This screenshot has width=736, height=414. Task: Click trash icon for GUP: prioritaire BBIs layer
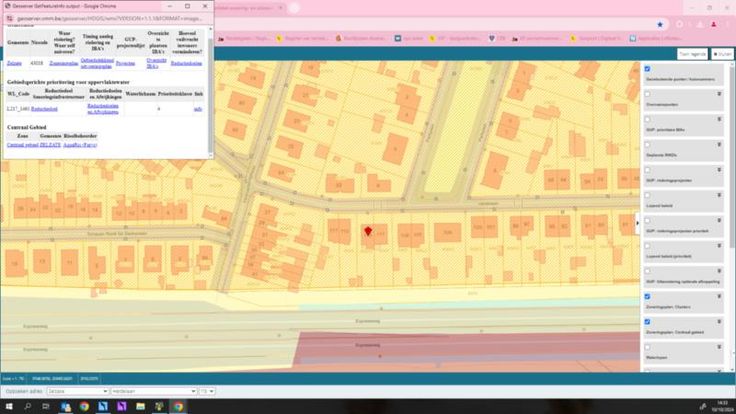(x=719, y=118)
